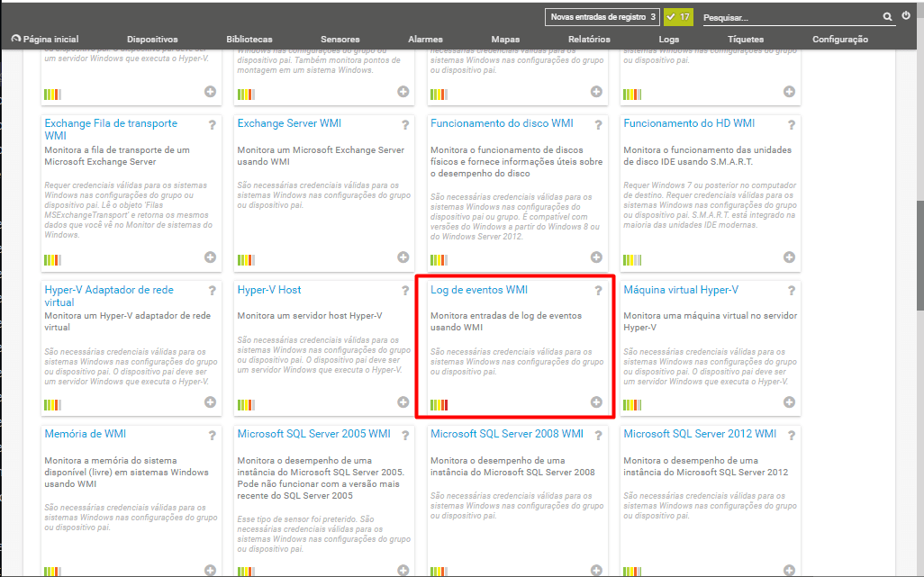Screen dimensions: 924x577
Task: Open Funcionamento do HD WMI link
Action: (689, 123)
